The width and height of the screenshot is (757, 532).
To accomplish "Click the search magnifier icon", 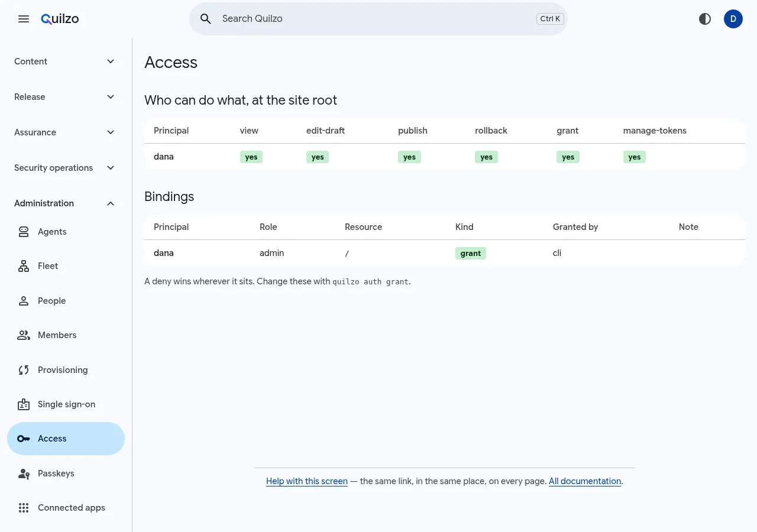I will (x=206, y=19).
